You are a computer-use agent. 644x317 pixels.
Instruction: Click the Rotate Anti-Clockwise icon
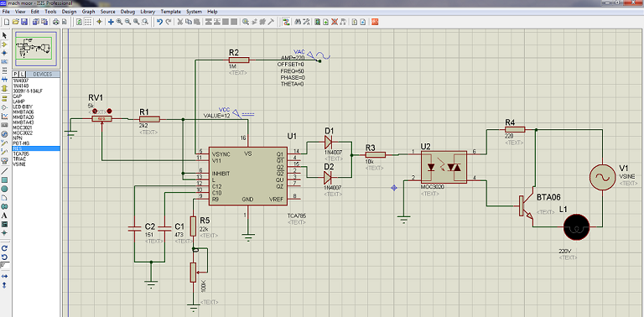pyautogui.click(x=4, y=257)
